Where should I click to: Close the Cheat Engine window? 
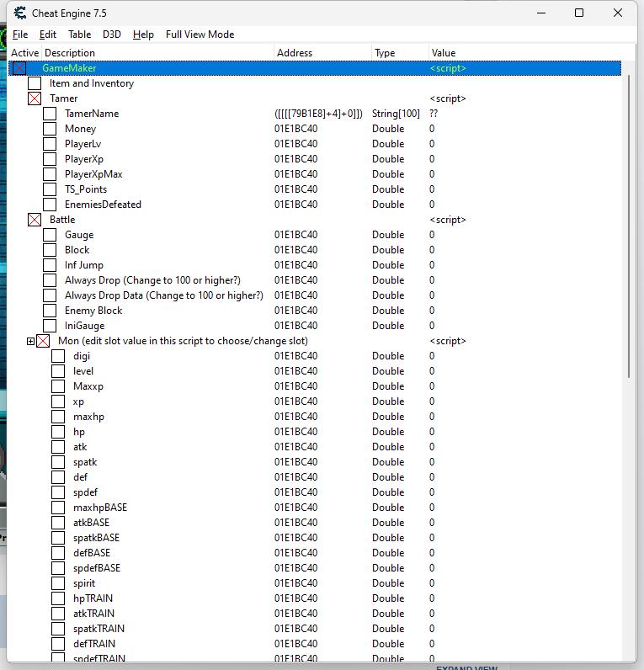point(618,13)
